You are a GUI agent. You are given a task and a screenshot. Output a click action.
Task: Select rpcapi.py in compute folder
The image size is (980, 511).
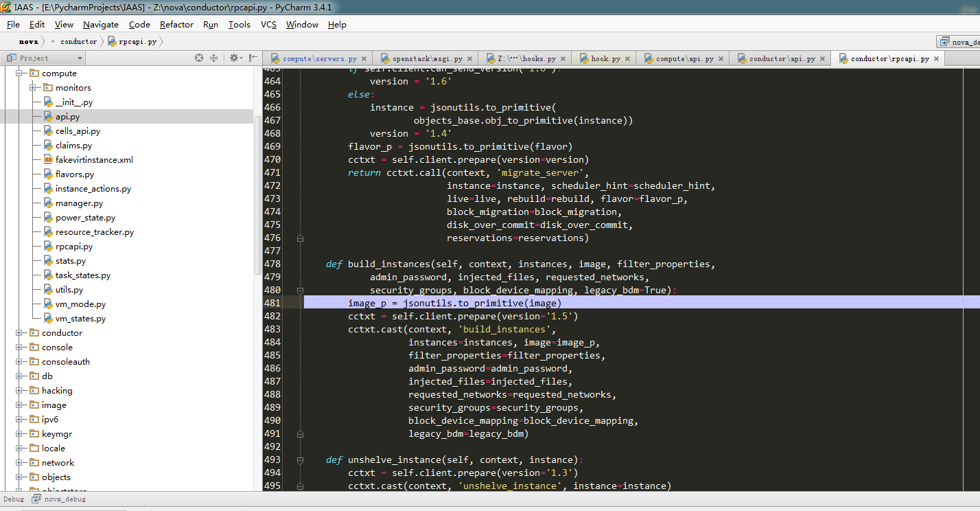point(74,247)
